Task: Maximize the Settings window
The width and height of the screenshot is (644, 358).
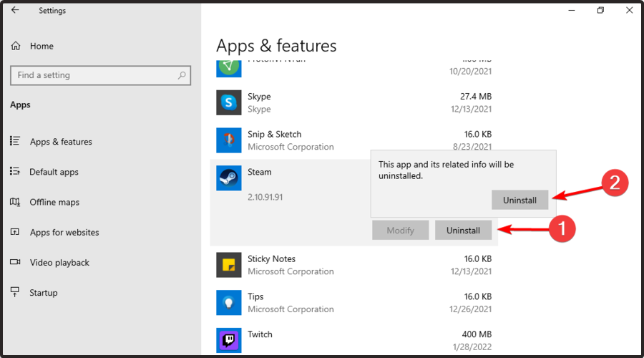Action: pos(600,10)
